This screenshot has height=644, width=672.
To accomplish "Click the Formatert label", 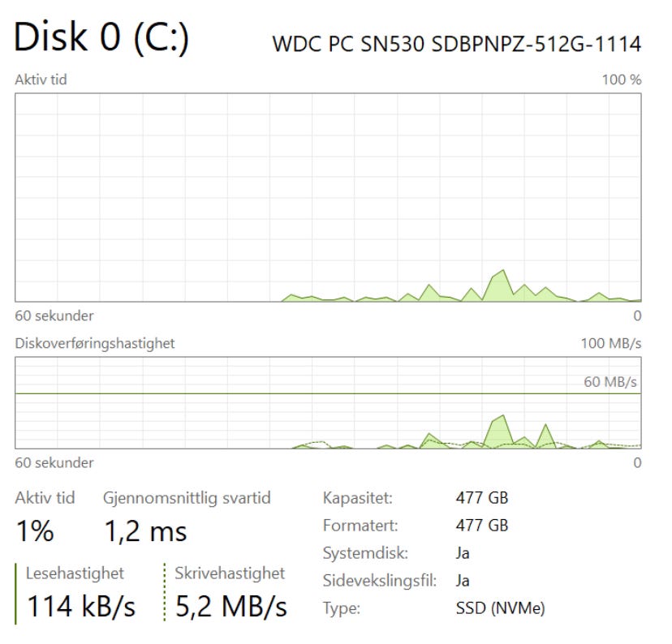I will (357, 526).
